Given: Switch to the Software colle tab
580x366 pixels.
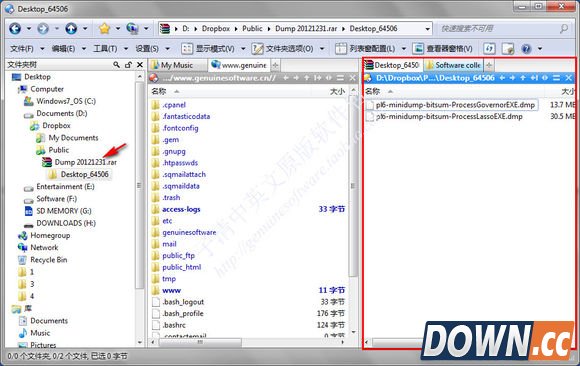Looking at the screenshot, I should (453, 65).
